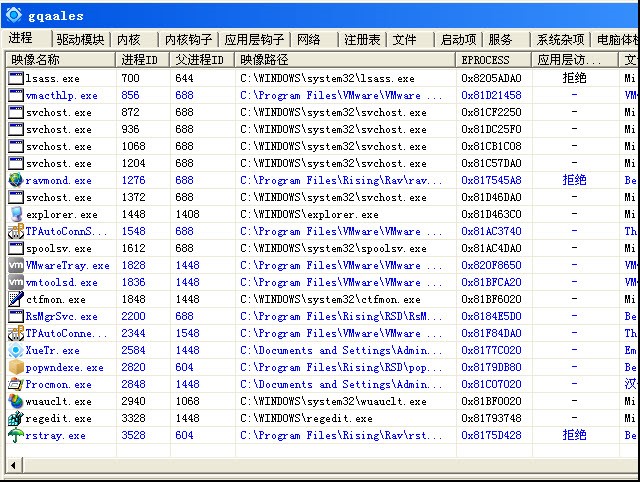This screenshot has height=482, width=640.
Task: Sort by 应用层访... column header
Action: pos(575,60)
